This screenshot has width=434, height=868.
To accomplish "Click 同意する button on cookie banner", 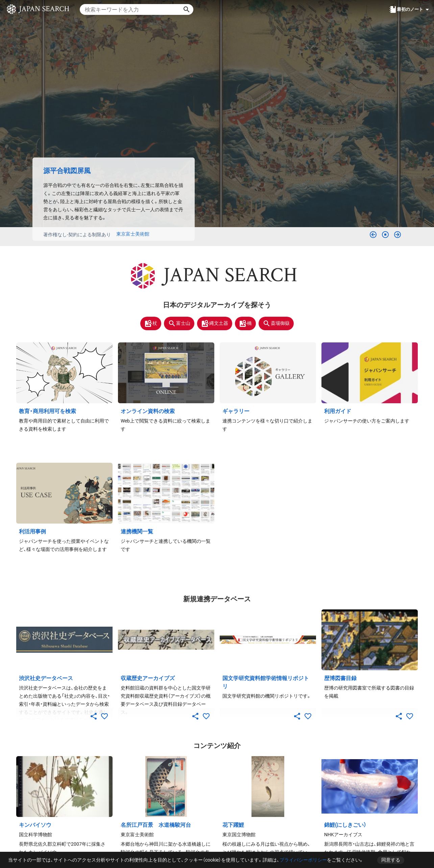I will (390, 860).
